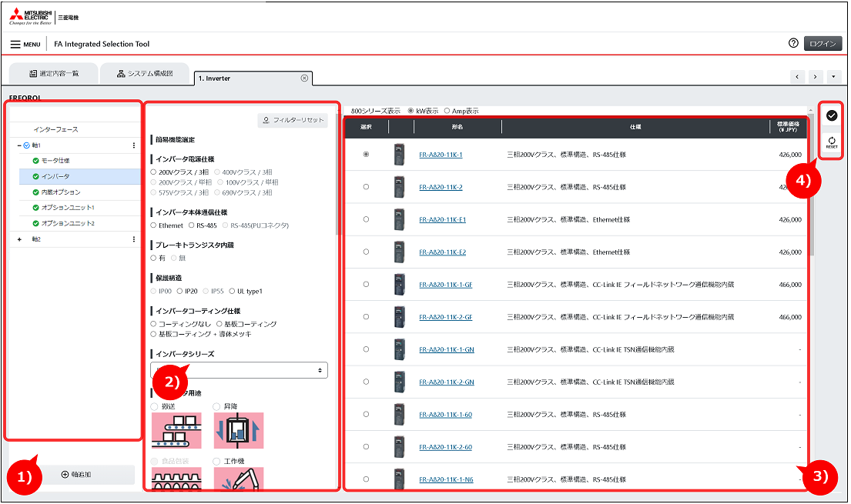Open the MENU hamburger icon
This screenshot has width=851, height=504.
coord(15,45)
